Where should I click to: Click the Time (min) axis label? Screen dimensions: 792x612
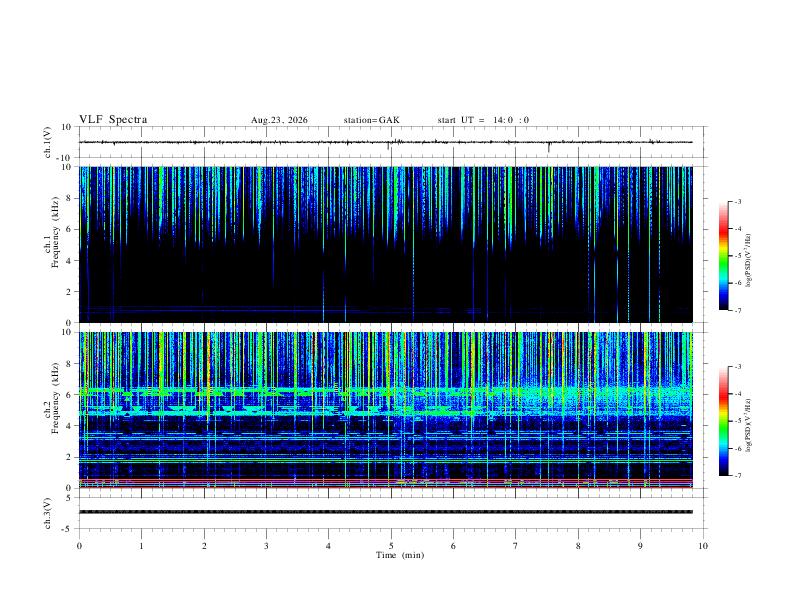tap(400, 555)
